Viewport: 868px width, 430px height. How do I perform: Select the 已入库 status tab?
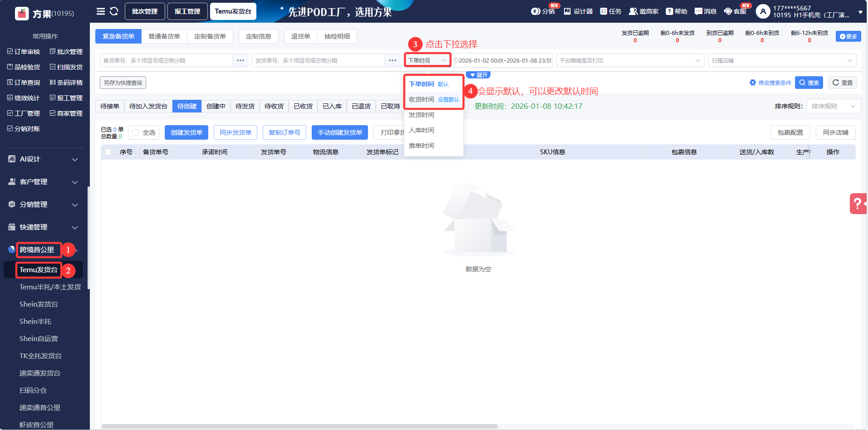(x=332, y=106)
